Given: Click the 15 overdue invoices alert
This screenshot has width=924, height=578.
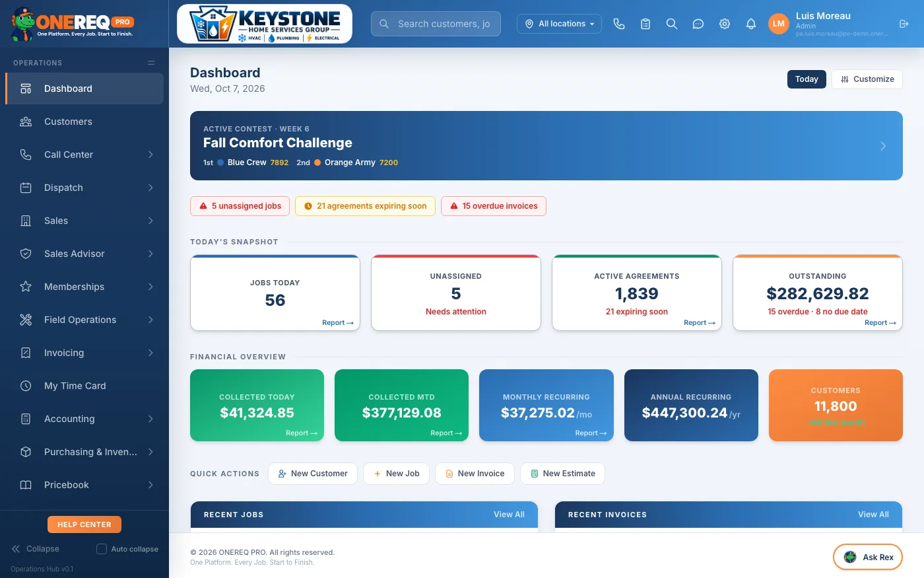Looking at the screenshot, I should pyautogui.click(x=494, y=206).
